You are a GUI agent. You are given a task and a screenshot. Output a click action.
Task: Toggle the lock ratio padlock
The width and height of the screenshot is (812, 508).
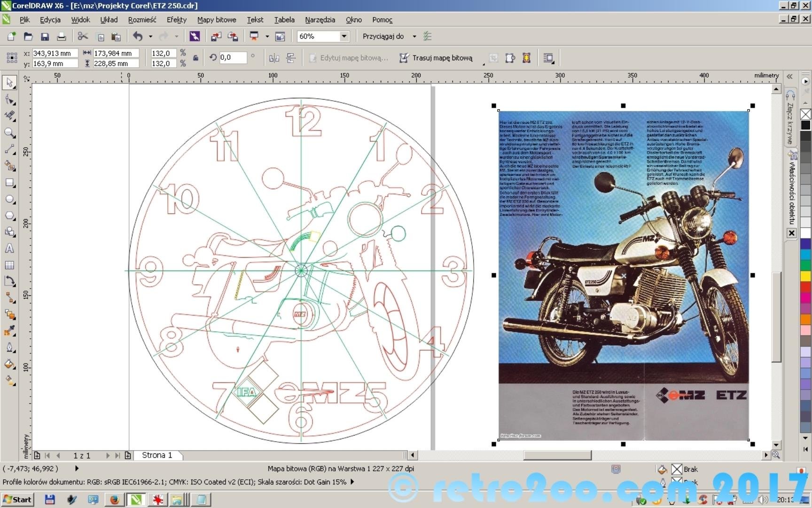(195, 58)
